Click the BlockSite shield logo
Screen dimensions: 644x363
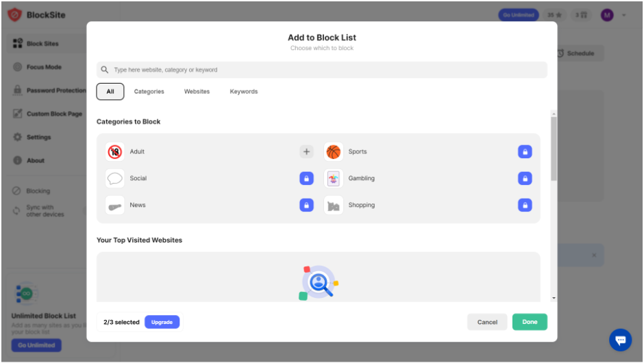14,15
